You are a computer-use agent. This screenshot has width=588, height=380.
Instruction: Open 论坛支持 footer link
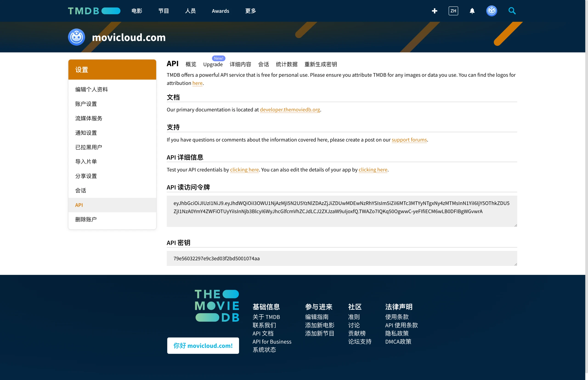click(x=360, y=341)
